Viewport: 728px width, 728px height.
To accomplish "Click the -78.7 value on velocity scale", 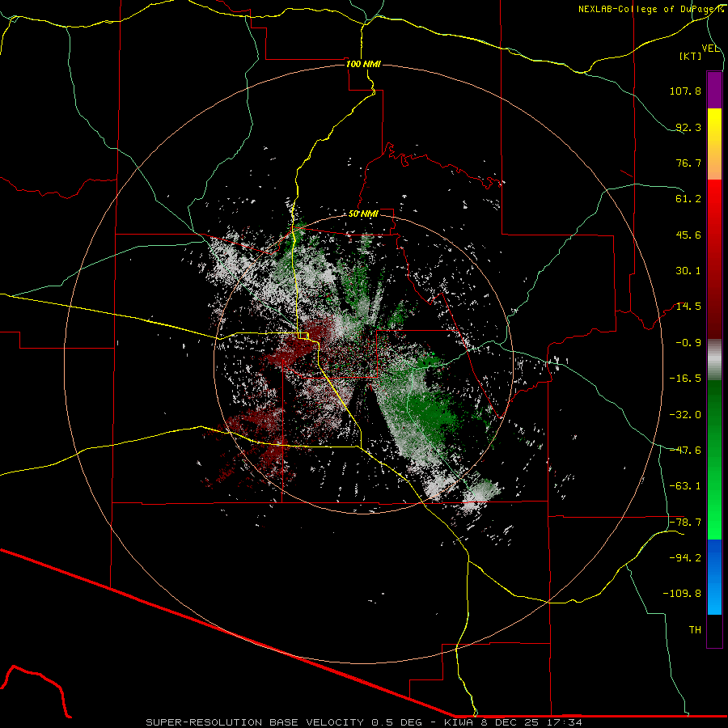I will [685, 523].
